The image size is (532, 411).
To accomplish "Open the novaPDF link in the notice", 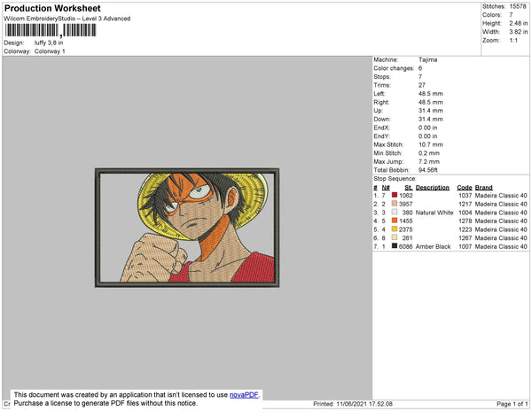I will [244, 395].
